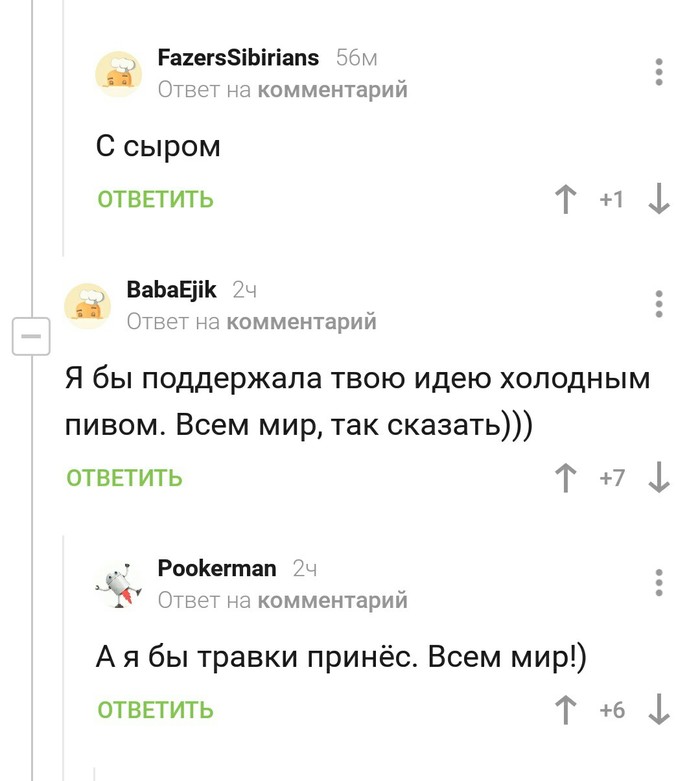Reply to FazersSibirians' comment
700x781 pixels.
tap(155, 200)
